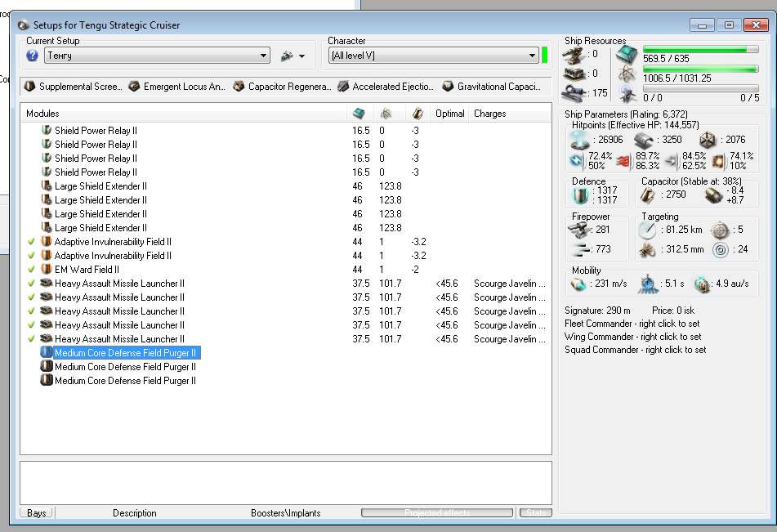Click the capacitor column header icon
Screen dimensions: 777x532
(x=418, y=114)
